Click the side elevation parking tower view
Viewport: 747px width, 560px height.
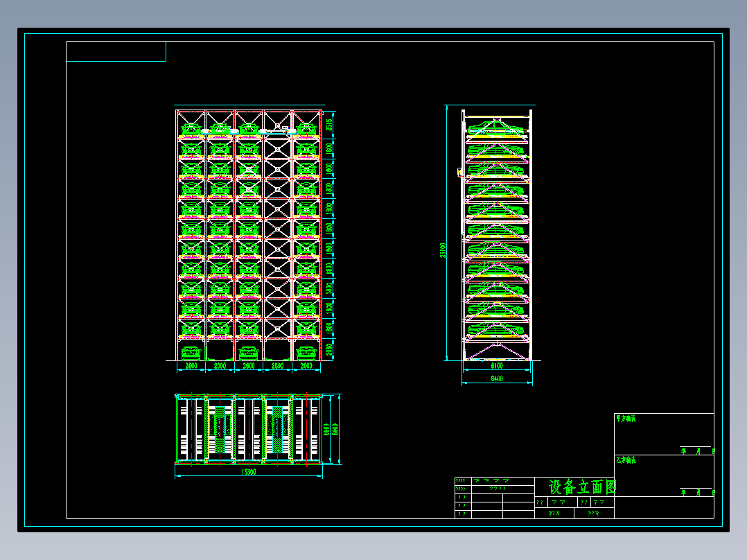click(x=497, y=236)
